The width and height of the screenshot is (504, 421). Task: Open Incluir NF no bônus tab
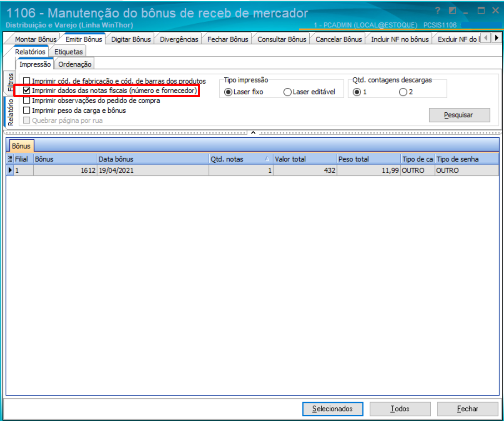(x=400, y=39)
